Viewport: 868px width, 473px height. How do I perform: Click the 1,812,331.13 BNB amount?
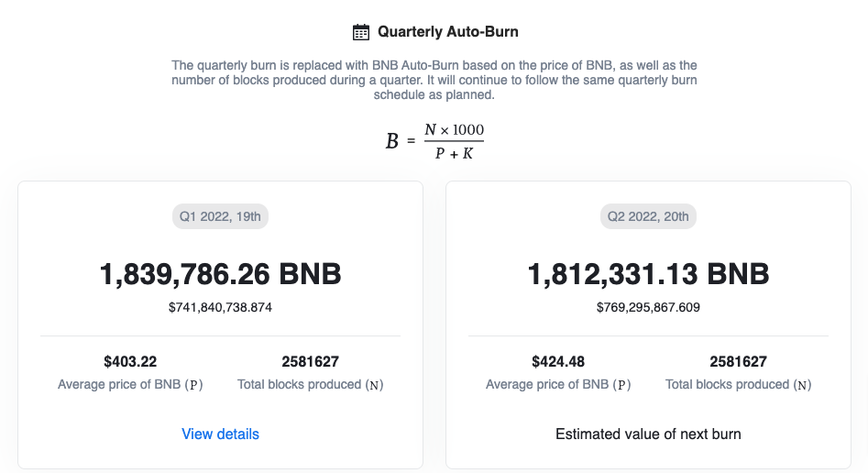648,274
